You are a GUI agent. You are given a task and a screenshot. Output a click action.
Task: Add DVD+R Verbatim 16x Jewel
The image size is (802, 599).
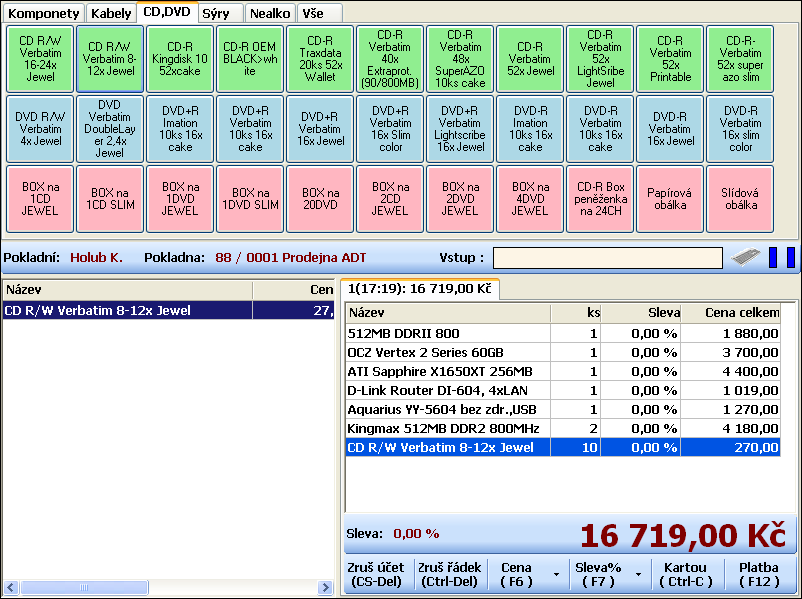(320, 129)
